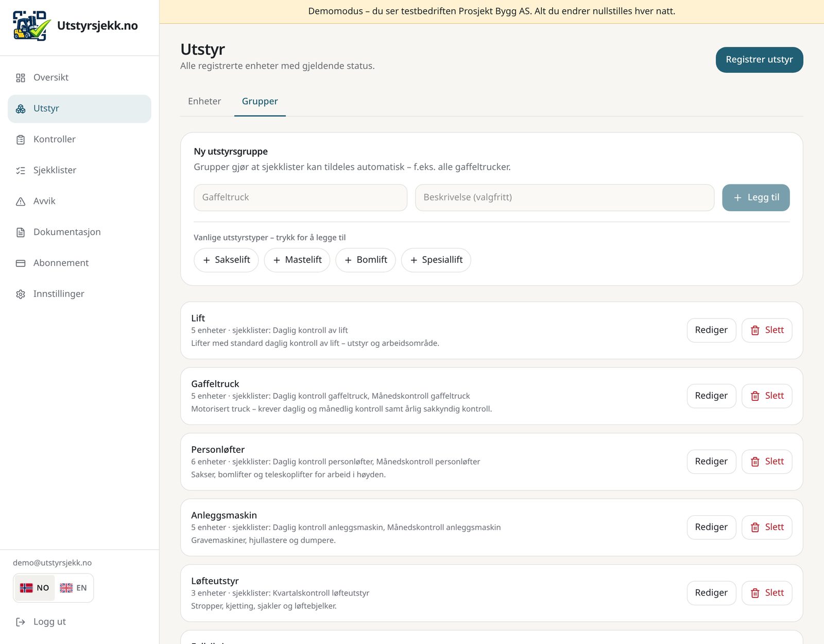The width and height of the screenshot is (824, 644).
Task: Click the trash icon for the Lift group
Action: pyautogui.click(x=755, y=330)
